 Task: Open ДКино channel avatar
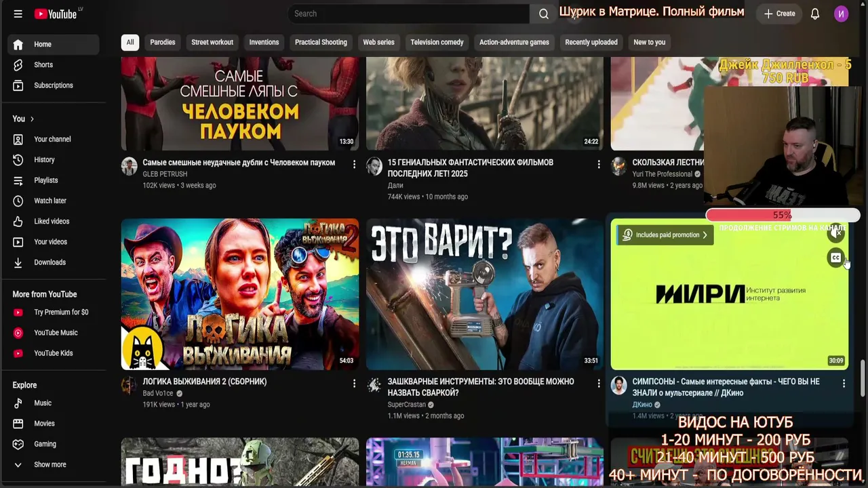[x=619, y=385]
